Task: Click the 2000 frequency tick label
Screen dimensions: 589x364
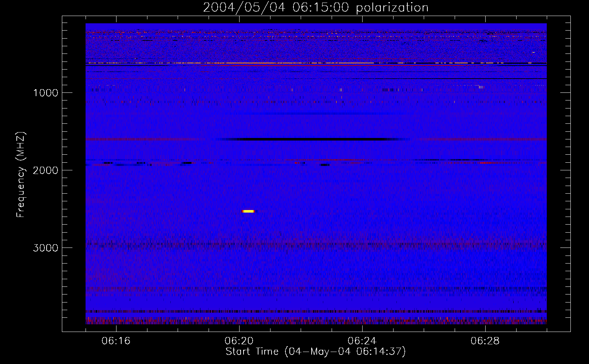Action: tap(46, 170)
